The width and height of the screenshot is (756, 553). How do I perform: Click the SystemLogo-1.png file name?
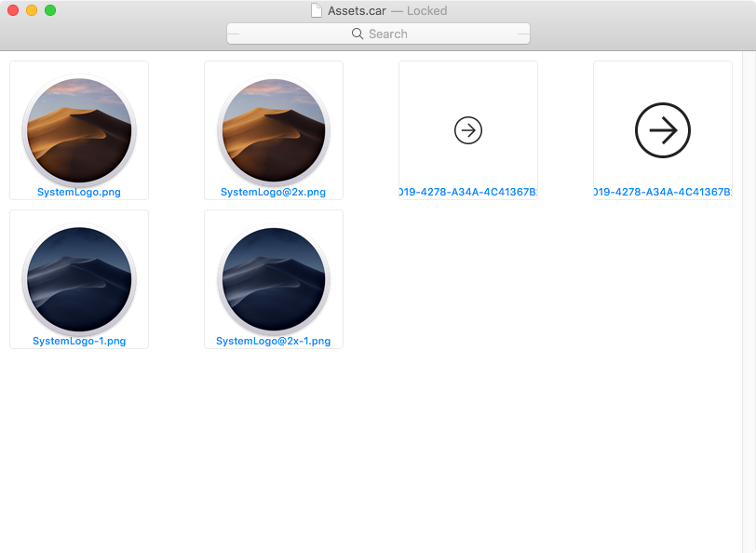point(79,341)
